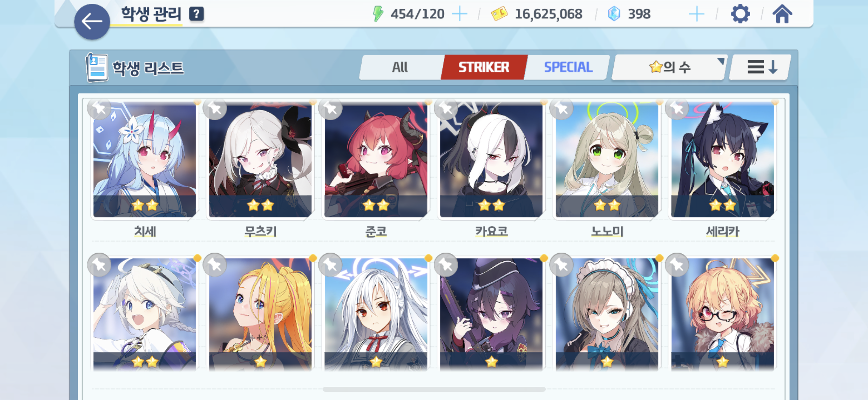Image resolution: width=868 pixels, height=400 pixels.
Task: Add gems with plus beside 398
Action: click(x=696, y=14)
